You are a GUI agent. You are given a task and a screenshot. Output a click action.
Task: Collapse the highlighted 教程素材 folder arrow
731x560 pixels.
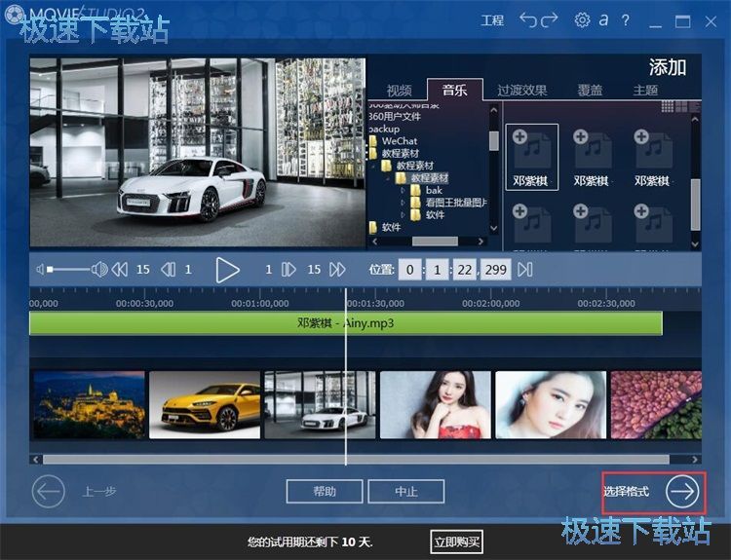(388, 178)
